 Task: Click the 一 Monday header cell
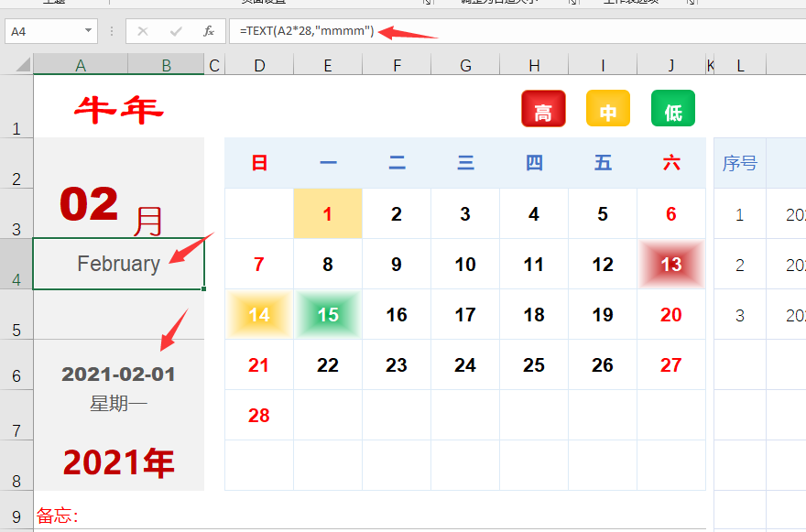click(x=328, y=163)
